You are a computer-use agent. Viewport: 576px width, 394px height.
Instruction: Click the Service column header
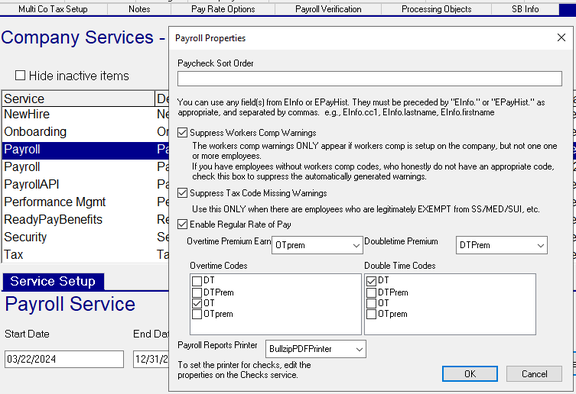tap(78, 98)
